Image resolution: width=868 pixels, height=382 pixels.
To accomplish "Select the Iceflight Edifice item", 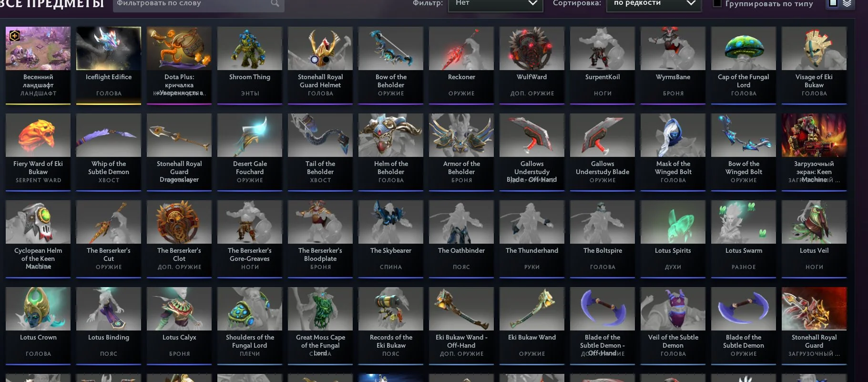I will 109,65.
